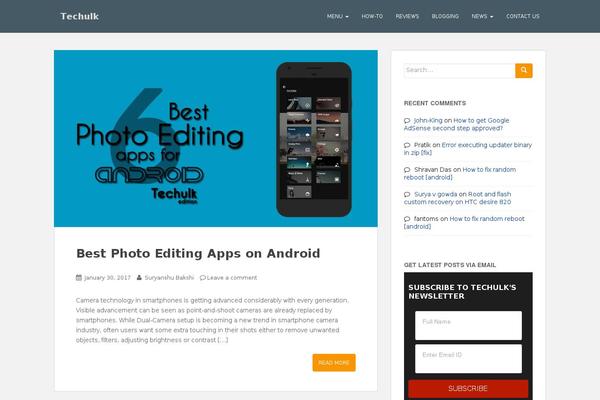
Task: Click the GET LATEST POSTS VIA EMAIL heading
Action: click(450, 265)
